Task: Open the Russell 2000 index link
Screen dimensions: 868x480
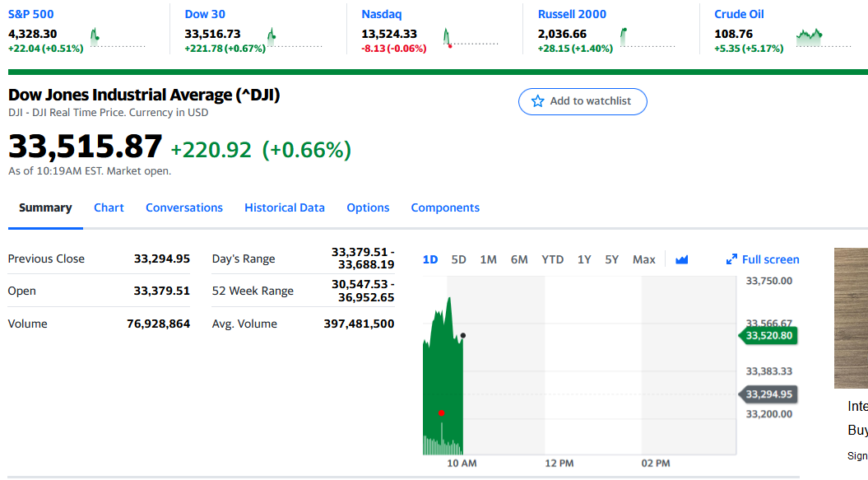Action: [x=572, y=15]
